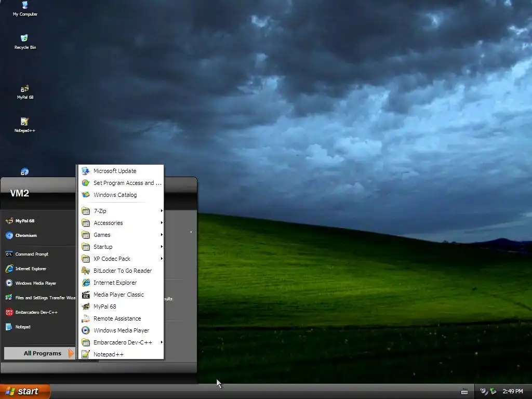Launch Windows Media Player from Start menu left pane
The height and width of the screenshot is (399, 532).
pos(39,283)
